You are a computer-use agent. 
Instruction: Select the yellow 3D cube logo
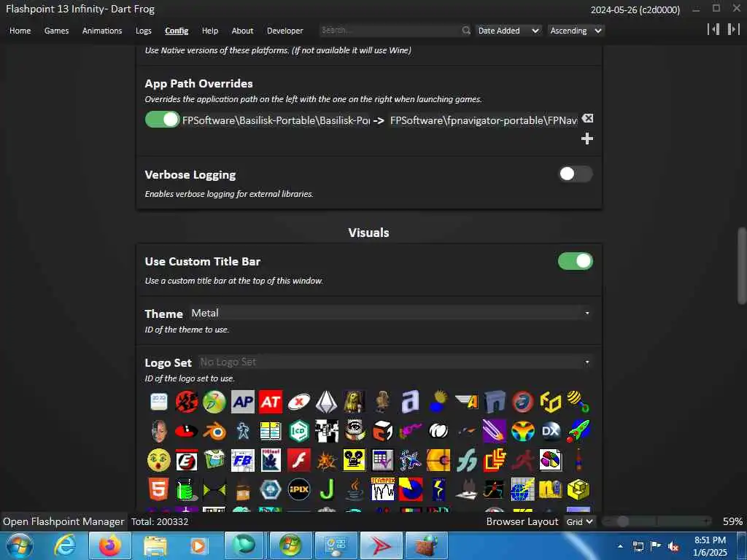[578, 489]
